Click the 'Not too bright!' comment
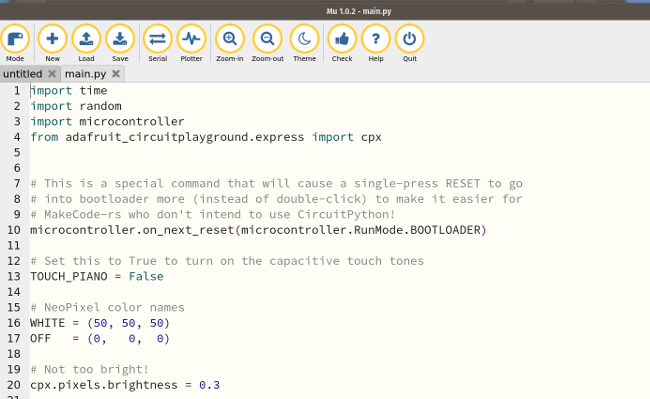This screenshot has height=399, width=650. pyautogui.click(x=90, y=370)
